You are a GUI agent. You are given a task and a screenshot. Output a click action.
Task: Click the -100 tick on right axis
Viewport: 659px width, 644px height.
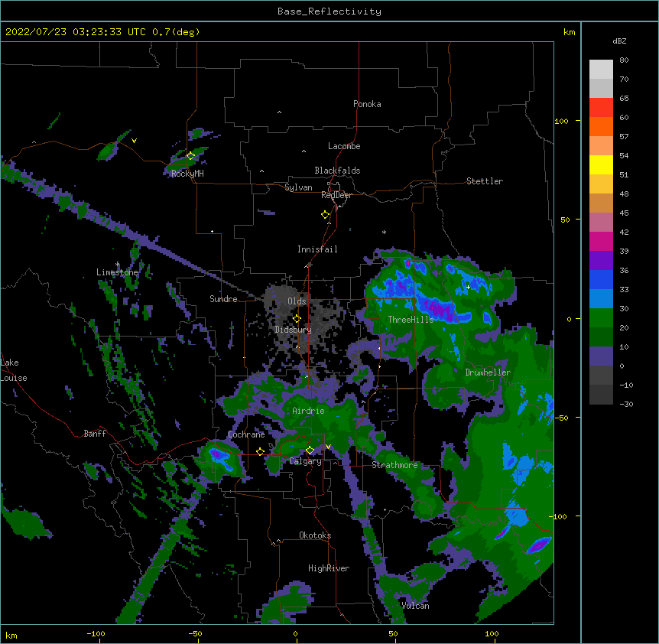click(559, 516)
